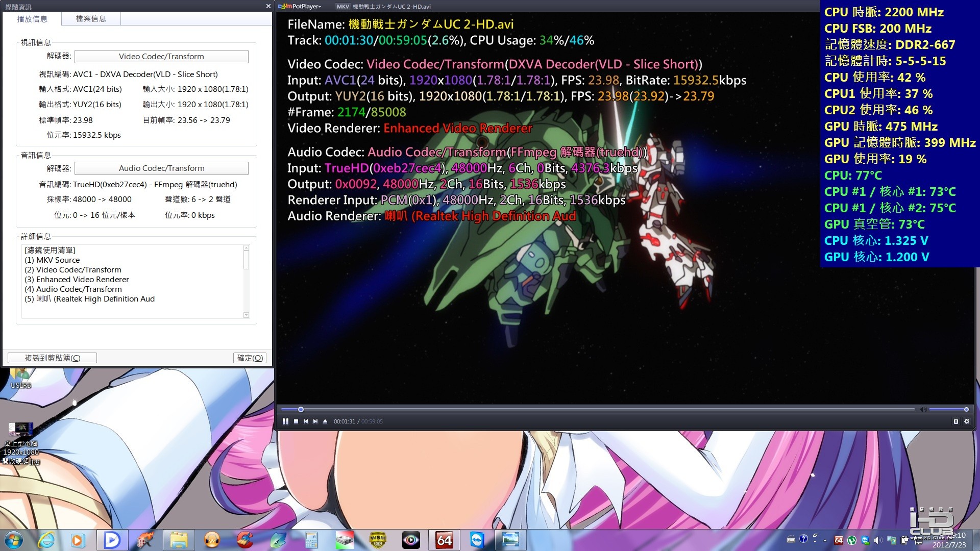The height and width of the screenshot is (551, 980).
Task: Open Windows Media Player from taskbar
Action: click(x=78, y=540)
